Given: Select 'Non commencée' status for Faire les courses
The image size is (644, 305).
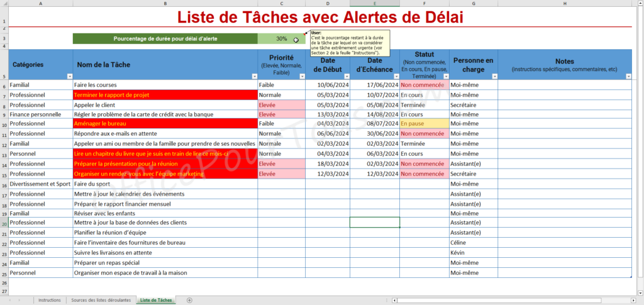Looking at the screenshot, I should tap(425, 85).
